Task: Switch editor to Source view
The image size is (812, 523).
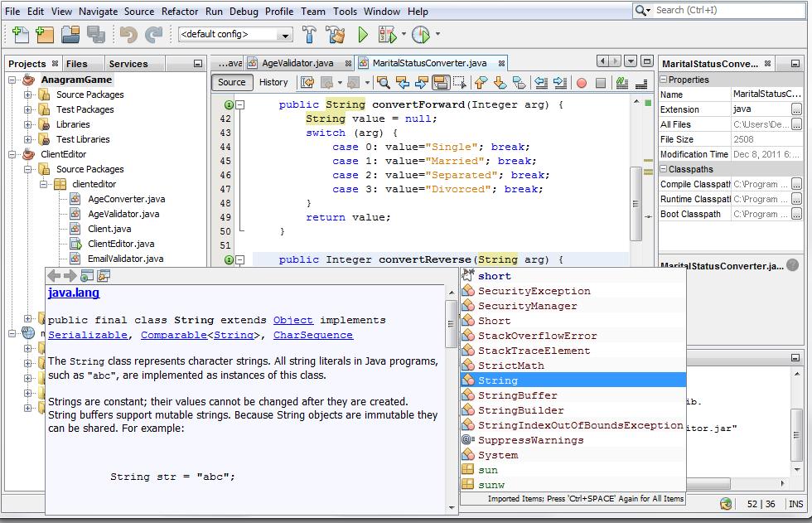Action: click(x=231, y=82)
